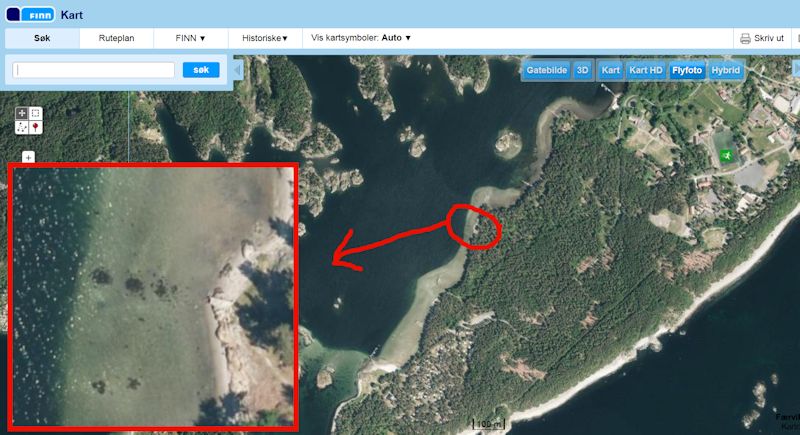This screenshot has height=435, width=800.
Task: Select the pan/move map tool
Action: pos(22,114)
